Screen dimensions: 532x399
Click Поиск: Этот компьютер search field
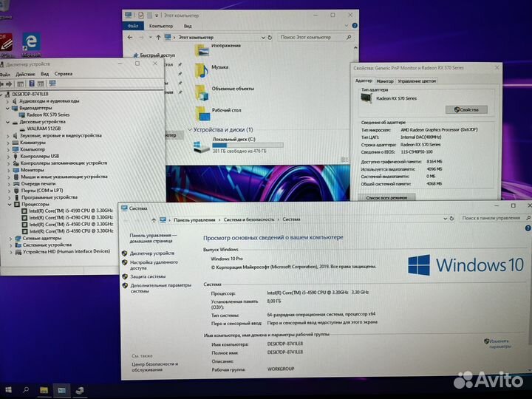[316, 38]
